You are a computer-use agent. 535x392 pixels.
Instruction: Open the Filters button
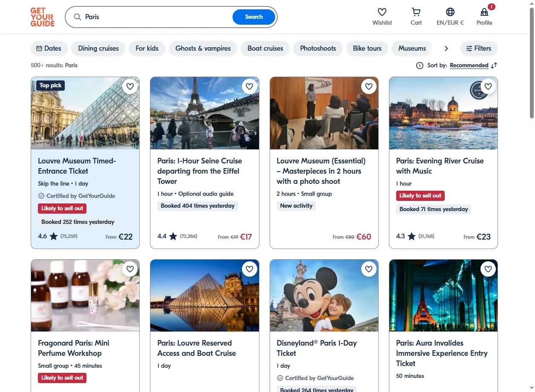(x=479, y=48)
